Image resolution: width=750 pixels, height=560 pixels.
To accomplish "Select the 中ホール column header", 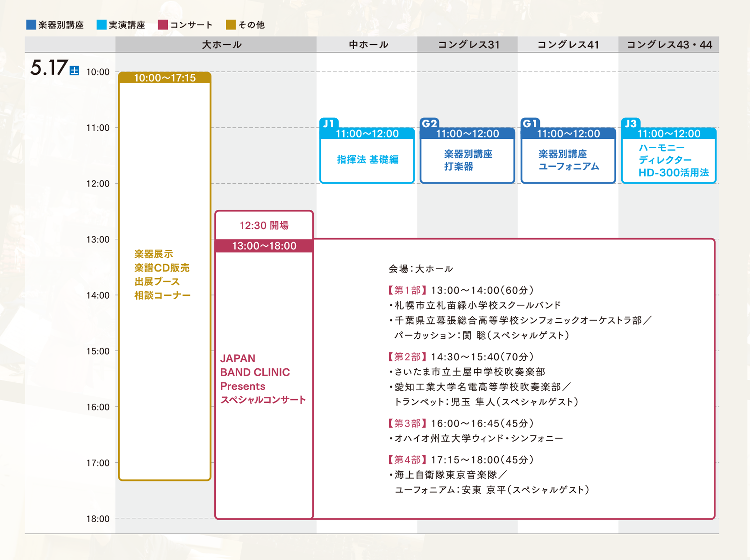I will tap(368, 45).
